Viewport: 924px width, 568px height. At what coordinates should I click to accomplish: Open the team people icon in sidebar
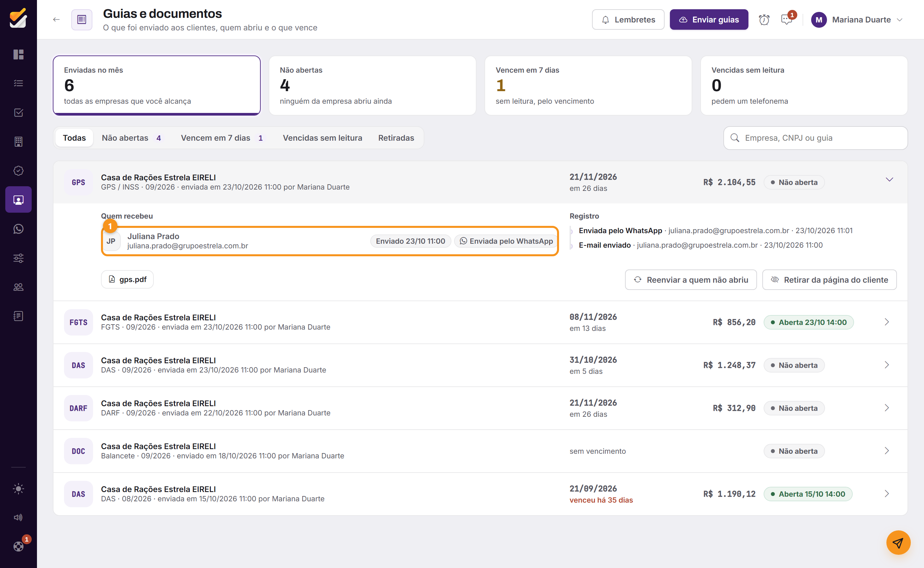tap(18, 287)
